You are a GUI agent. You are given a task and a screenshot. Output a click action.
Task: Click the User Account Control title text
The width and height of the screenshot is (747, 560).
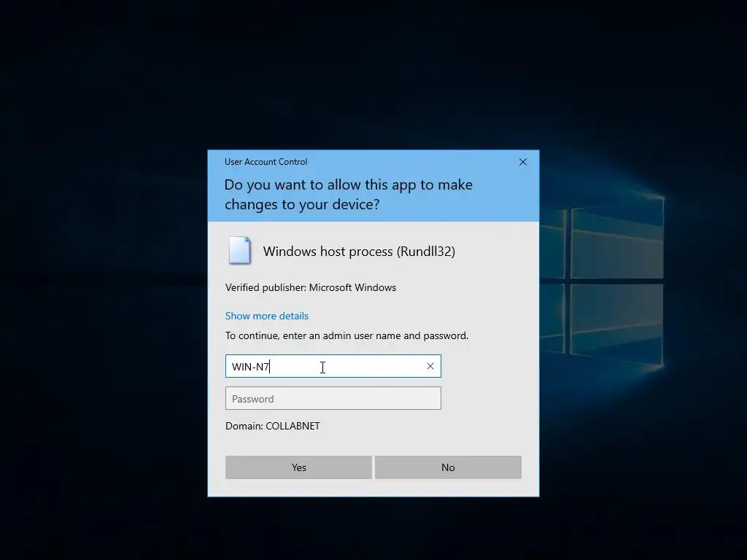click(x=266, y=162)
